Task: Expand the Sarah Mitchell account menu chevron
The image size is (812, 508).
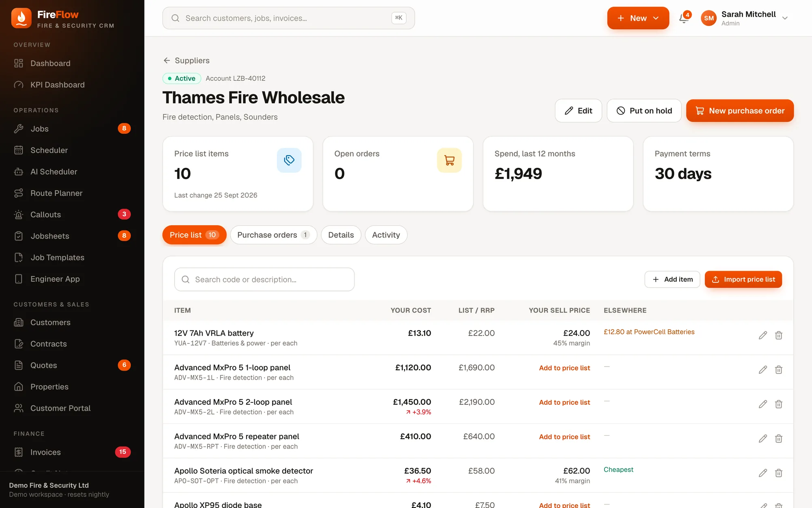Action: (x=785, y=18)
